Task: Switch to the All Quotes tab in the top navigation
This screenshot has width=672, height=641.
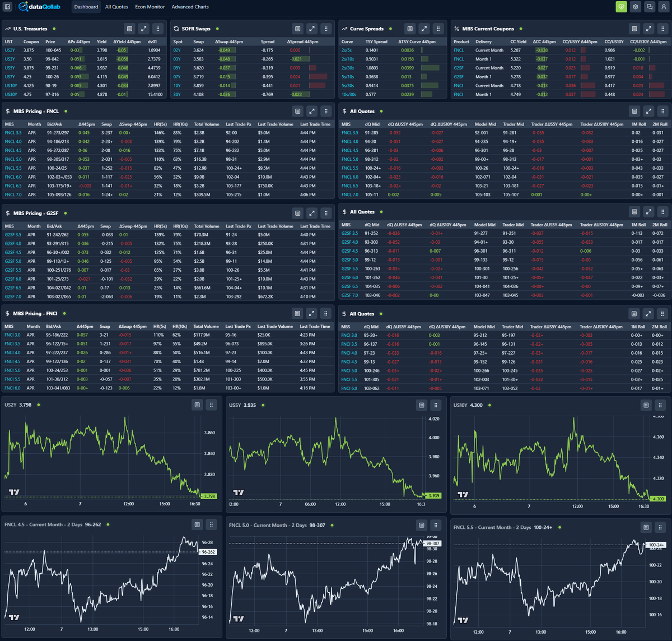Action: (116, 7)
